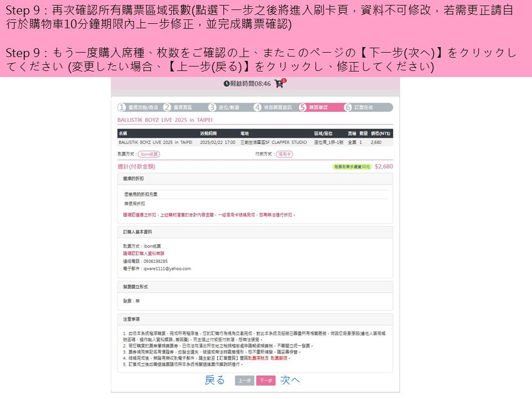Viewport: 532px width, 399px height.
Task: Click step 4 circle 填寫購票資訊
Action: coord(258,108)
